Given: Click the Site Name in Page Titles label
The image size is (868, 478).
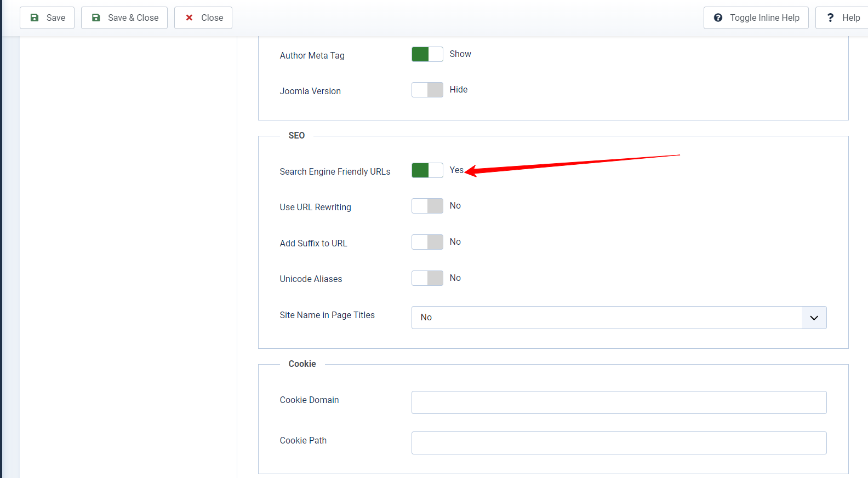Looking at the screenshot, I should tap(327, 315).
